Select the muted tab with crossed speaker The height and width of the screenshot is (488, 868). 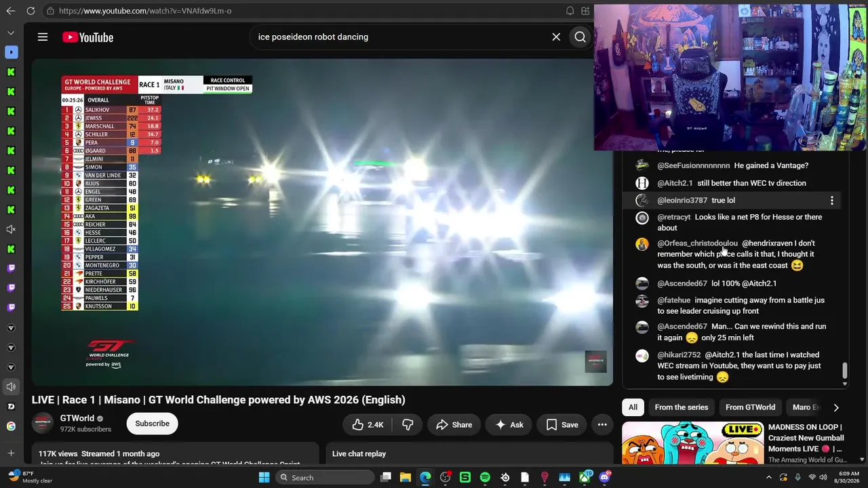11,230
